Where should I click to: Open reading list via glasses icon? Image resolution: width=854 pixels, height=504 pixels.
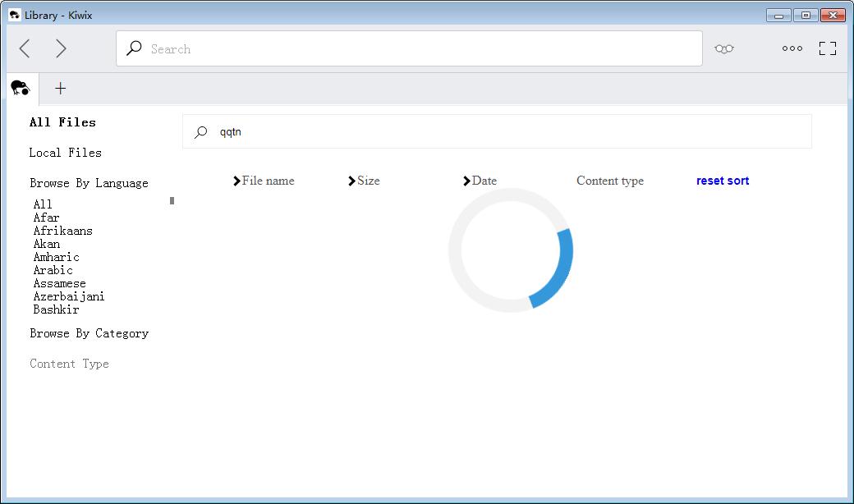(723, 49)
